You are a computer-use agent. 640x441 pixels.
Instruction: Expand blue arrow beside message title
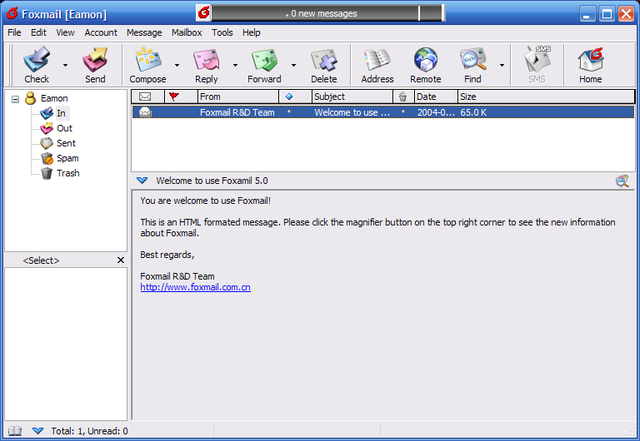(x=142, y=180)
